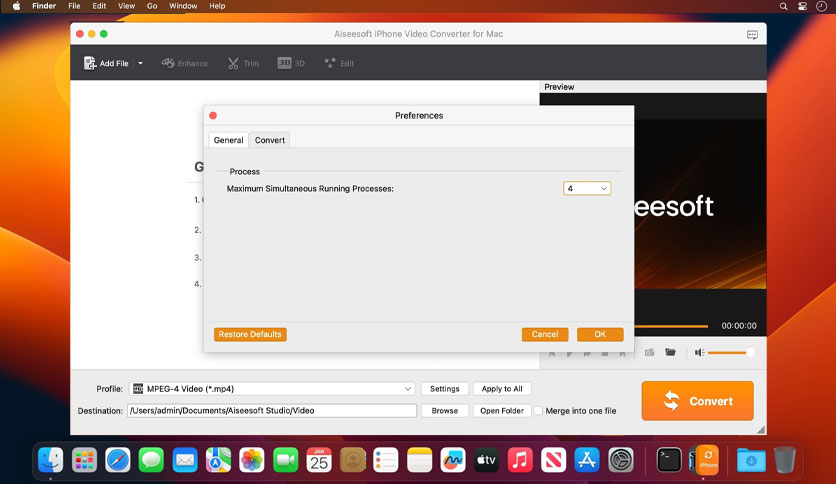The image size is (836, 484).
Task: Click the Add File toolbar button
Action: (x=106, y=63)
